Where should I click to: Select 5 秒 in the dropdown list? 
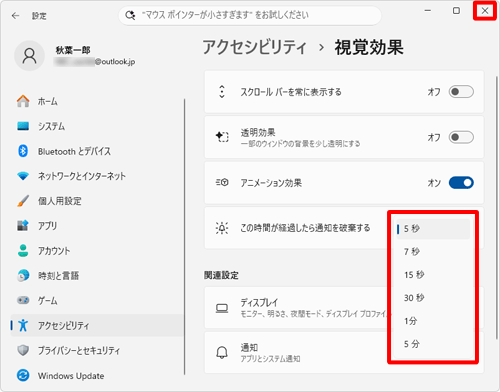(433, 229)
